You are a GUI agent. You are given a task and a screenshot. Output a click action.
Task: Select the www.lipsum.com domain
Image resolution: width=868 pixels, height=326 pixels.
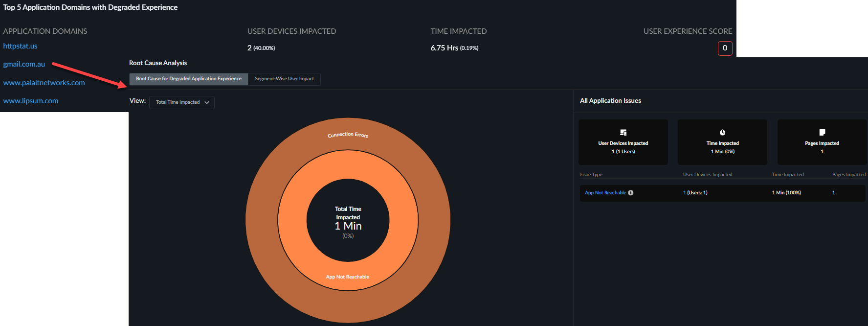[x=31, y=101]
